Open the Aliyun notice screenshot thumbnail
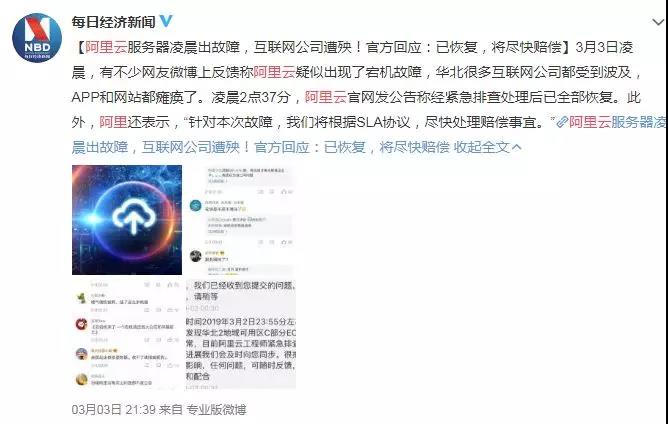 pyautogui.click(x=241, y=335)
